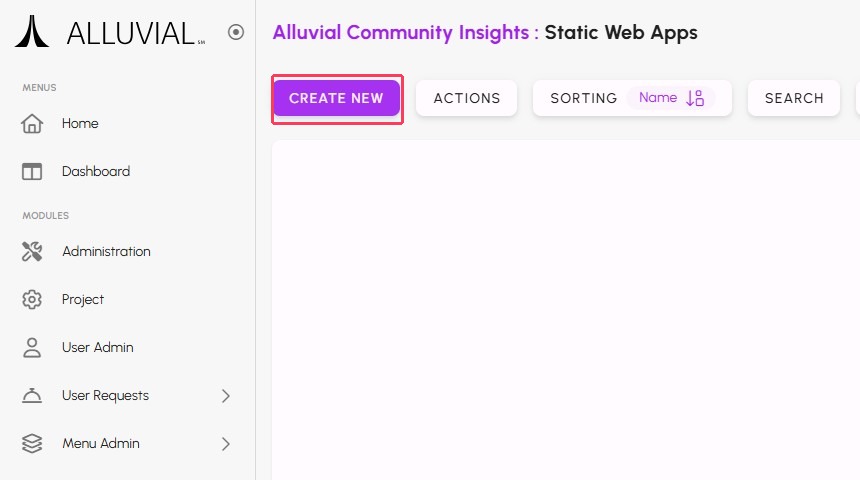
Task: Open the ACTIONS menu
Action: 466,98
